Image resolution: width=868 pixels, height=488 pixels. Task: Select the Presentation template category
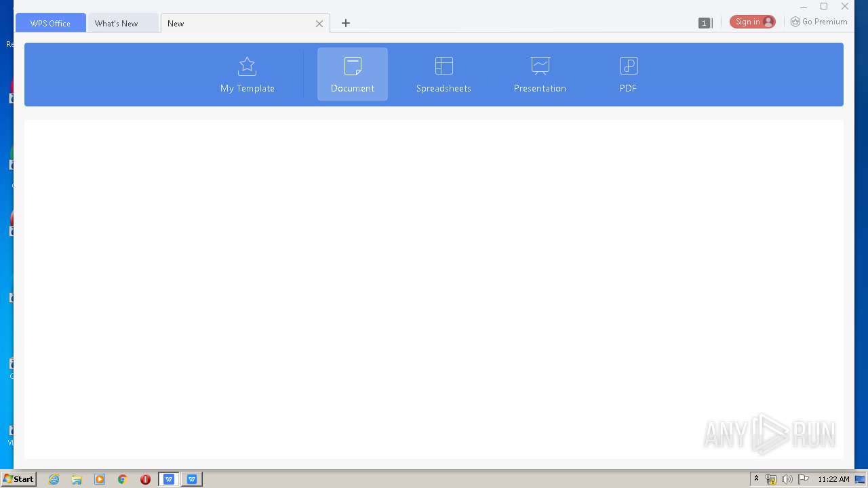[x=540, y=75]
